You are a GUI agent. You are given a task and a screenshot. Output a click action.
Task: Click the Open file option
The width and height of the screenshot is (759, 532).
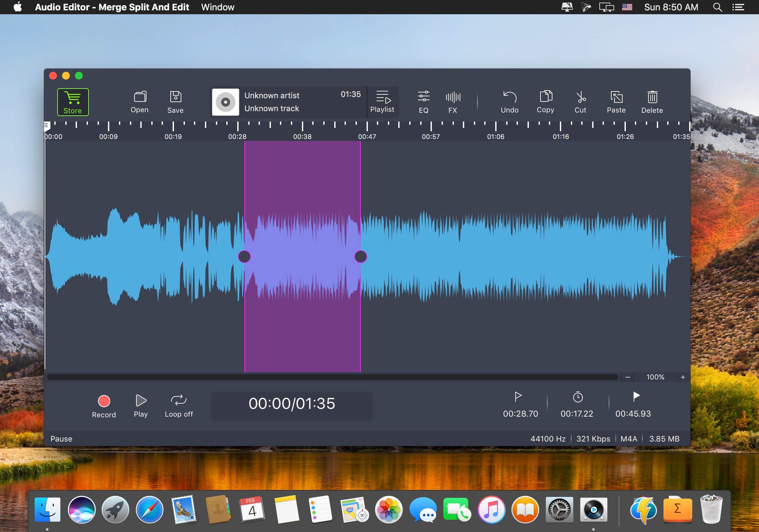click(139, 101)
